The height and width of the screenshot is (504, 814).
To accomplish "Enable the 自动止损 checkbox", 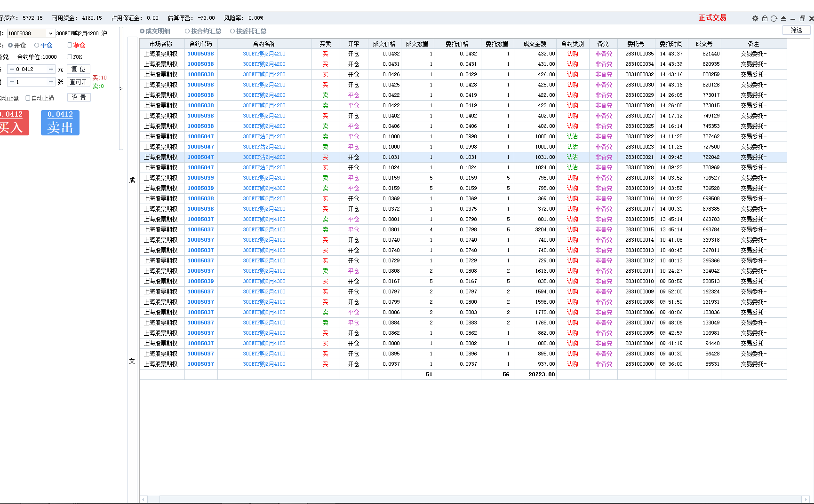I will click(28, 98).
